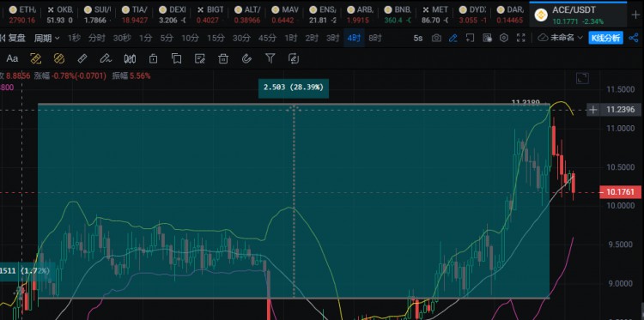644x320 pixels.
Task: Switch to the ARB ticker tab
Action: (x=361, y=15)
